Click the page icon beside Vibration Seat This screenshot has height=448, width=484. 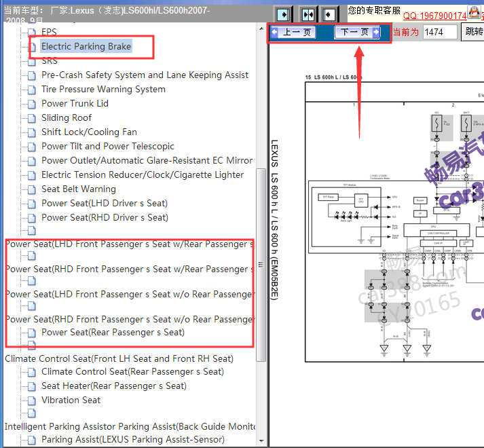(x=31, y=400)
